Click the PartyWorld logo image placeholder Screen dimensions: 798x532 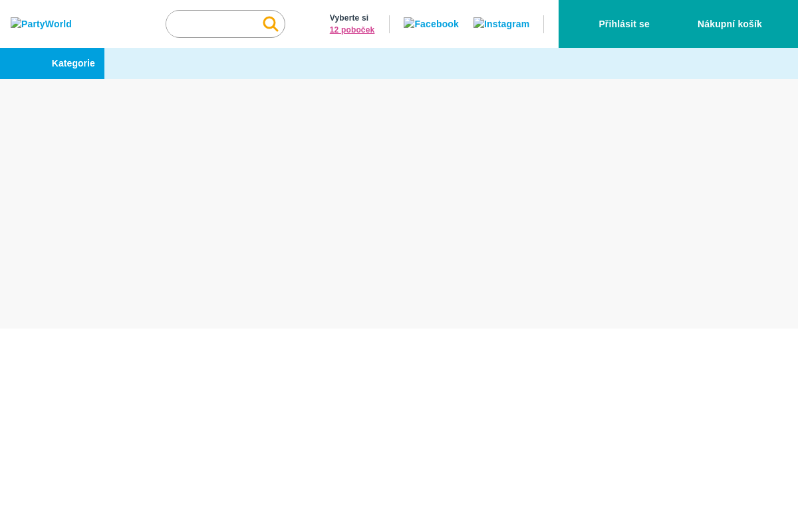16,23
